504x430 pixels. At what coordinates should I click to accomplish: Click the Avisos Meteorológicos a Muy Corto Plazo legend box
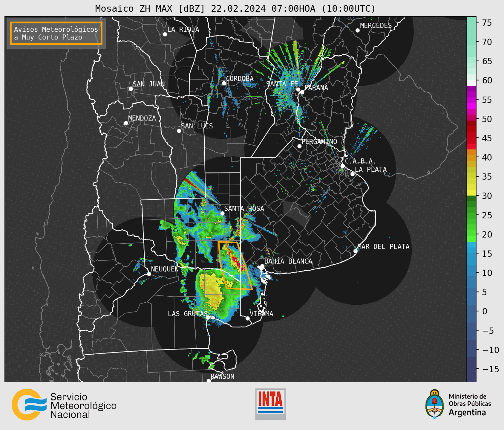tap(56, 33)
